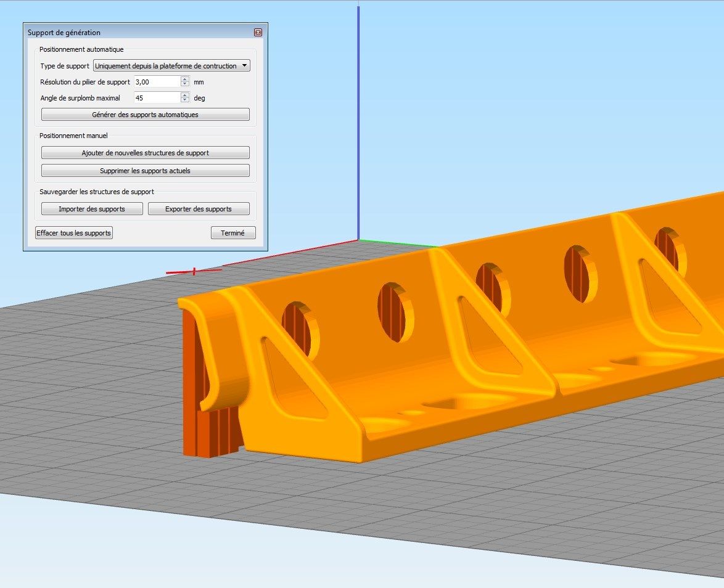
Task: Click Exporter des supports button
Action: (199, 209)
